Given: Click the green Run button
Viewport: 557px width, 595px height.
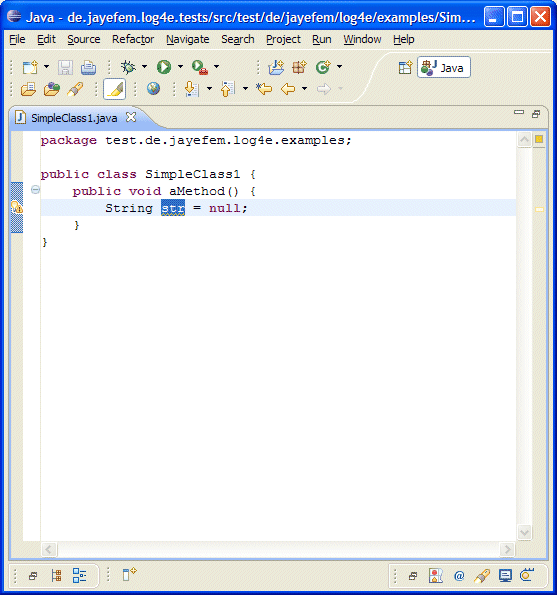Looking at the screenshot, I should click(x=164, y=67).
